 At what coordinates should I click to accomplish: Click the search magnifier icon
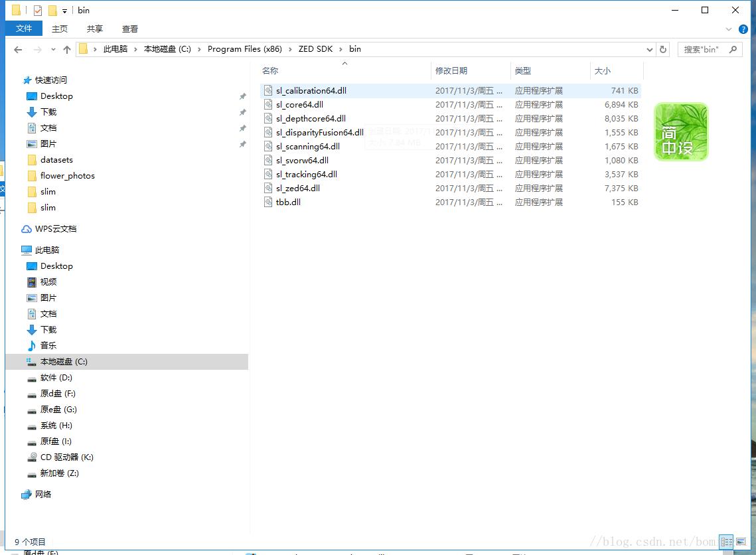pyautogui.click(x=733, y=50)
